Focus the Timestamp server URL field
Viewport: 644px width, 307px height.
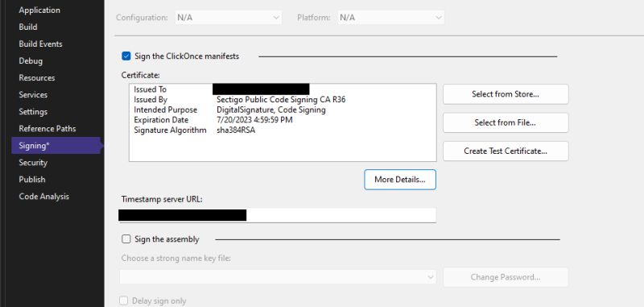(x=277, y=215)
